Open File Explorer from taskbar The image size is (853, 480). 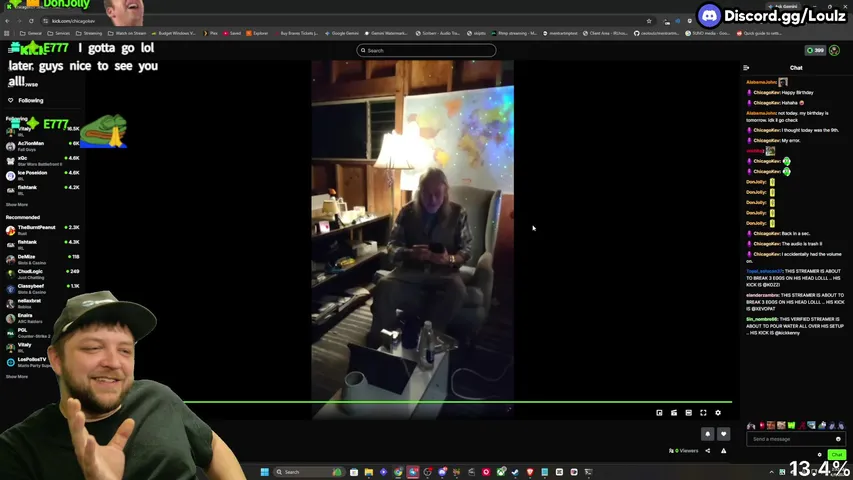pyautogui.click(x=369, y=472)
